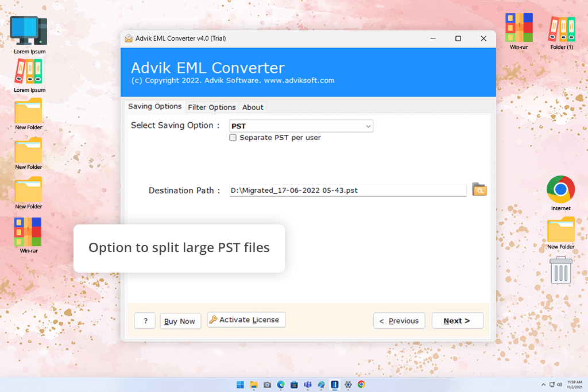Image resolution: width=588 pixels, height=392 pixels.
Task: Close the Advik EML Converter window
Action: point(483,38)
